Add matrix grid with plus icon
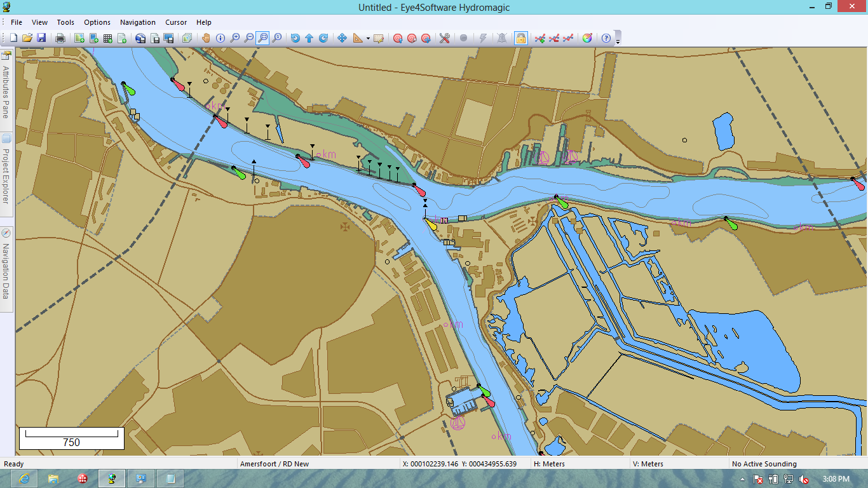The width and height of the screenshot is (868, 488). coord(107,38)
